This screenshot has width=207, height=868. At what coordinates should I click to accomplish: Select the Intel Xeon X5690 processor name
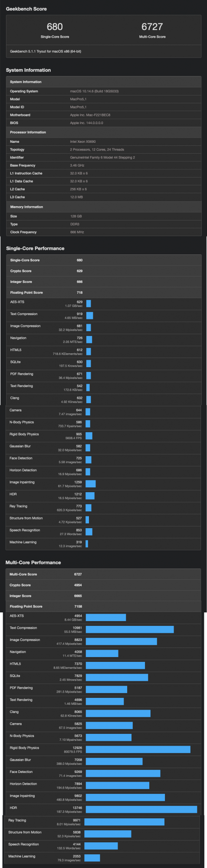pyautogui.click(x=83, y=141)
